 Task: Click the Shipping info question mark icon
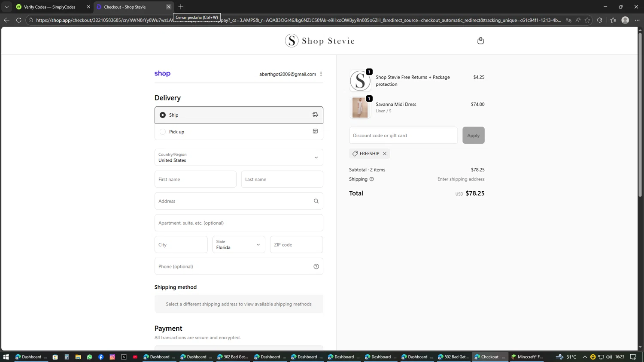[x=372, y=179]
